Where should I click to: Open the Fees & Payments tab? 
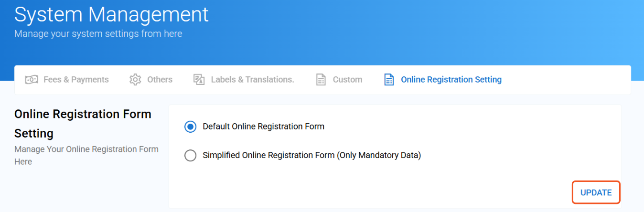point(67,79)
